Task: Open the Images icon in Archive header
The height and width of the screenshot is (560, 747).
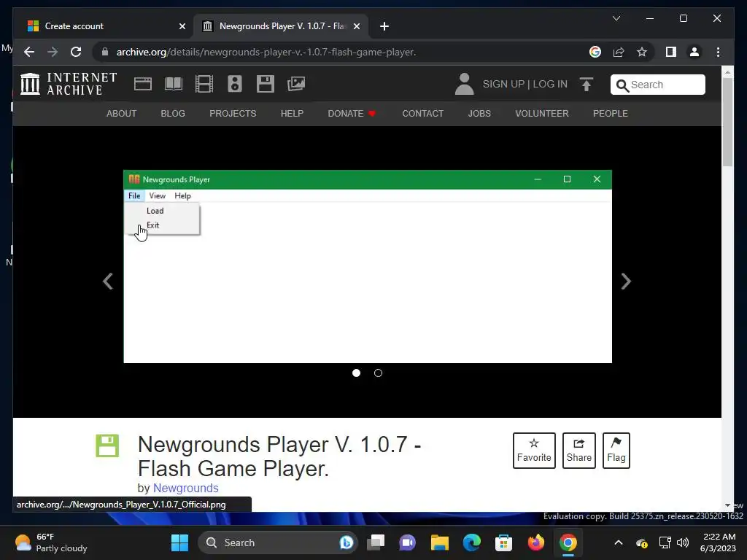Action: (296, 84)
